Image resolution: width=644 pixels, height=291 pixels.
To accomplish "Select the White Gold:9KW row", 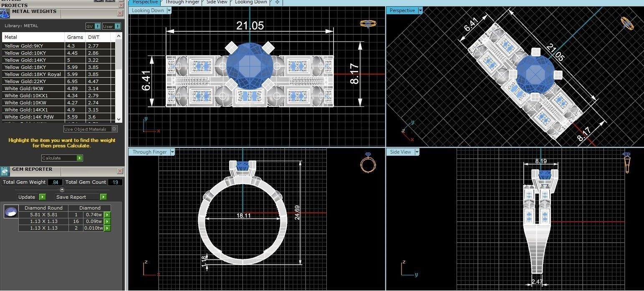I will coord(59,89).
